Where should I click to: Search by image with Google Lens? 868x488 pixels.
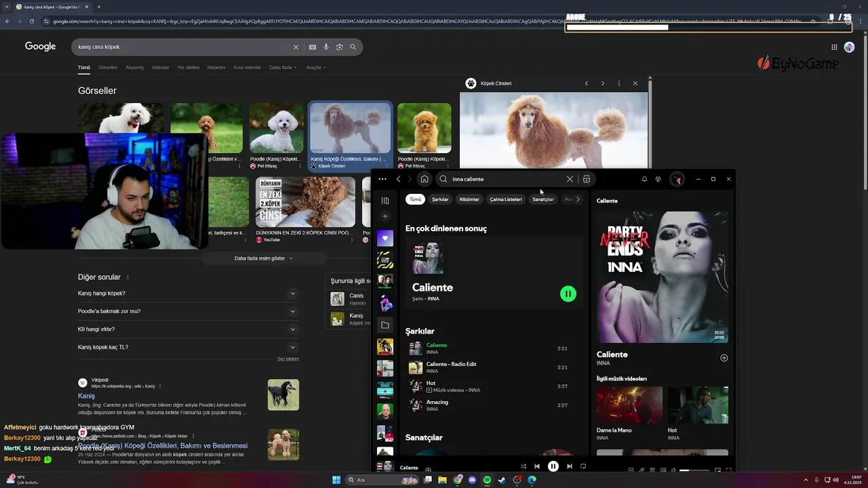pyautogui.click(x=340, y=47)
